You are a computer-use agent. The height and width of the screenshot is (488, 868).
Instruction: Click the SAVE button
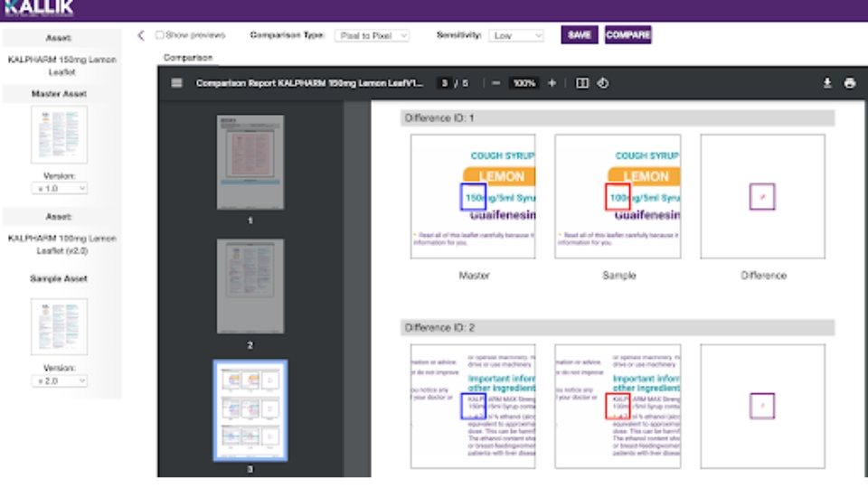579,35
